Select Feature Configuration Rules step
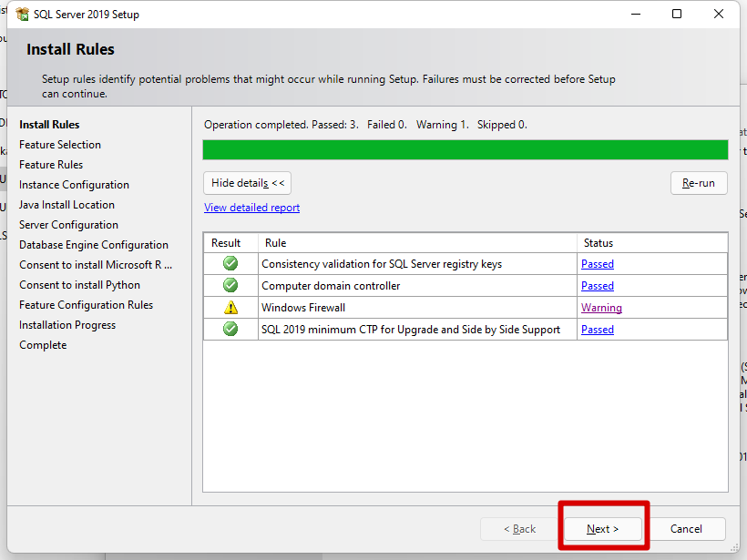Viewport: 747px width, 560px height. pos(87,305)
